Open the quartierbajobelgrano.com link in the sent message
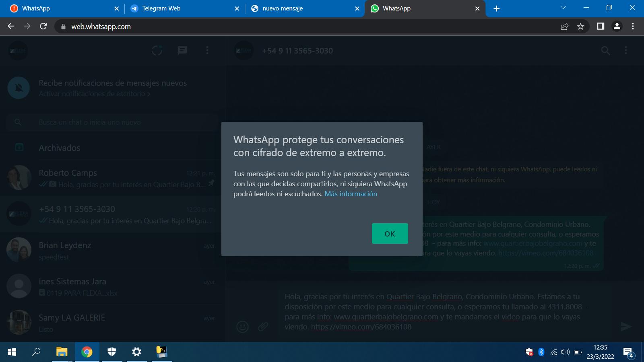 pos(533,243)
